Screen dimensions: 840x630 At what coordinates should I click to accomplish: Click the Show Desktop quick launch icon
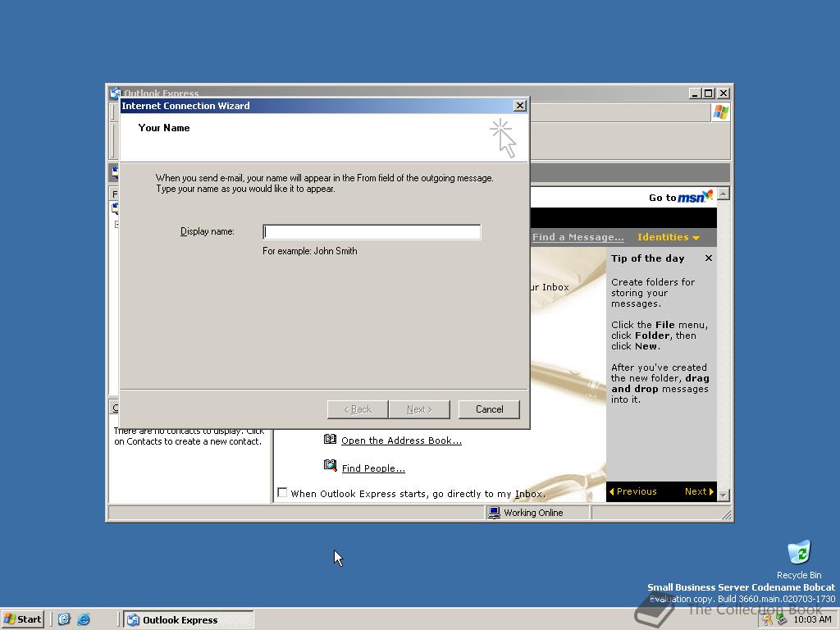coord(64,619)
